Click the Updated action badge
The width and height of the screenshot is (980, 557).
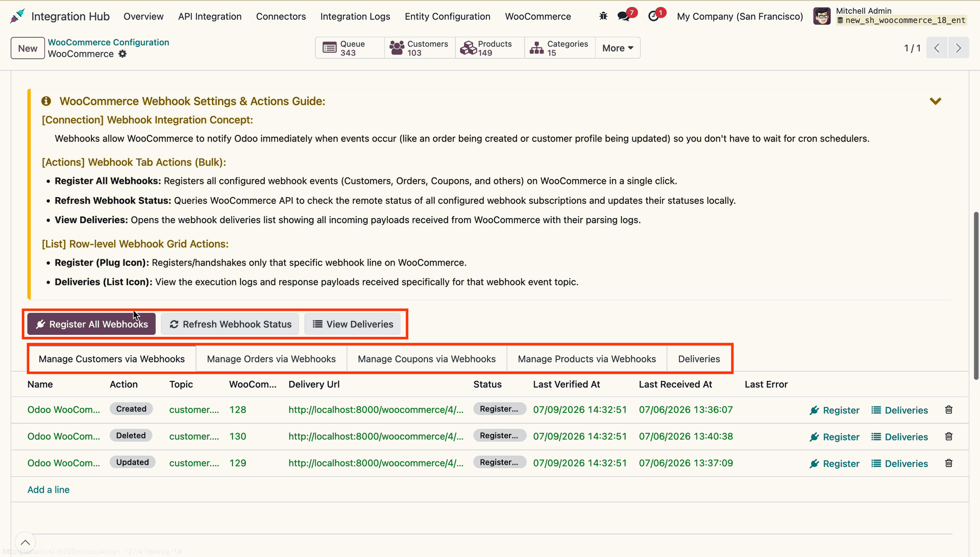(x=132, y=462)
